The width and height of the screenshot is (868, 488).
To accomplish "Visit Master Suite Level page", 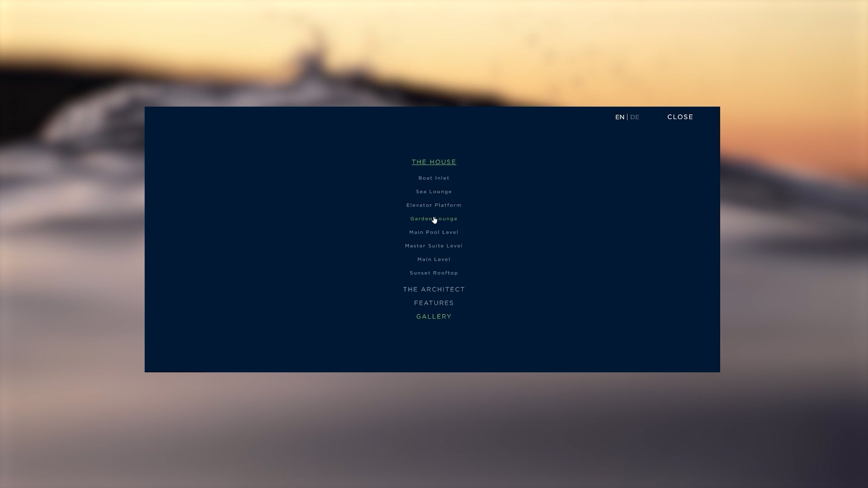I will tap(434, 246).
